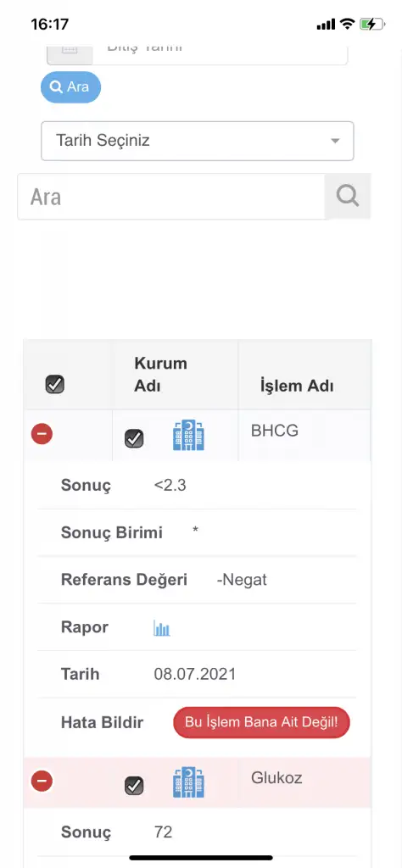402x868 pixels.
Task: Uncheck the BHCG row checkbox
Action: pos(134,438)
